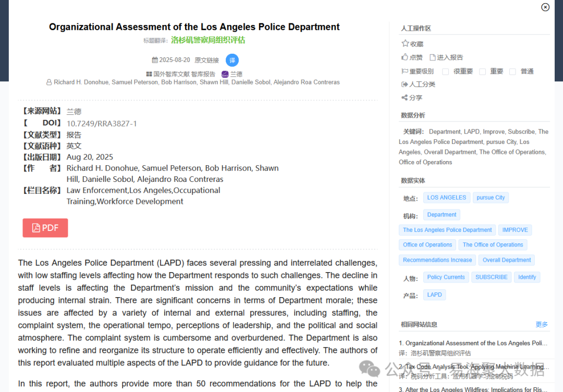Click the blue 译 translate button

(232, 60)
